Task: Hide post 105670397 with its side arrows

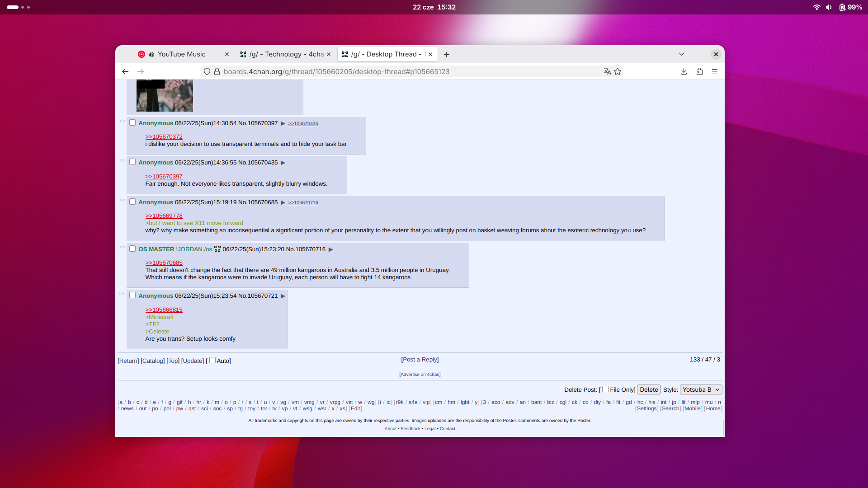Action: coord(122,121)
